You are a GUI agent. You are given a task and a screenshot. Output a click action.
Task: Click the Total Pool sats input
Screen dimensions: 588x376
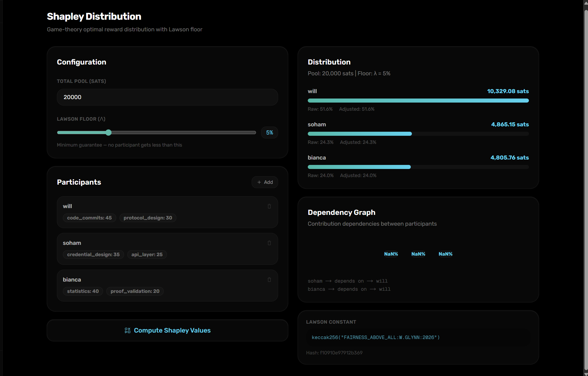(167, 97)
